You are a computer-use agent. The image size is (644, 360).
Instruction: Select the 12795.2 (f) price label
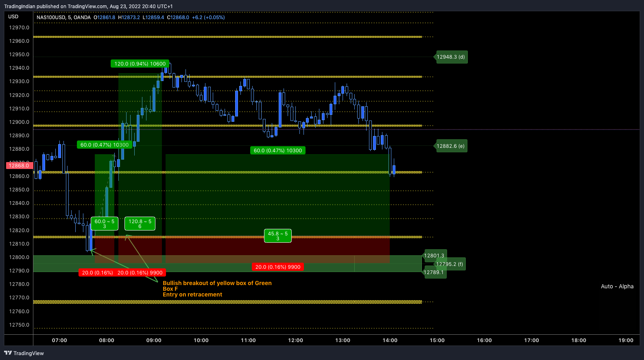(x=450, y=264)
